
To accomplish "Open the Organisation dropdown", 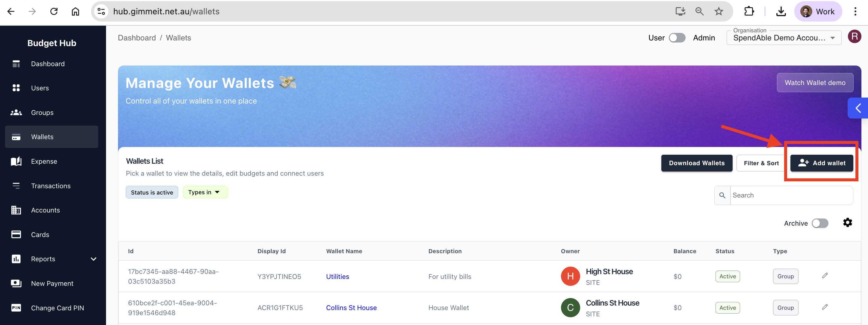I will [x=784, y=38].
